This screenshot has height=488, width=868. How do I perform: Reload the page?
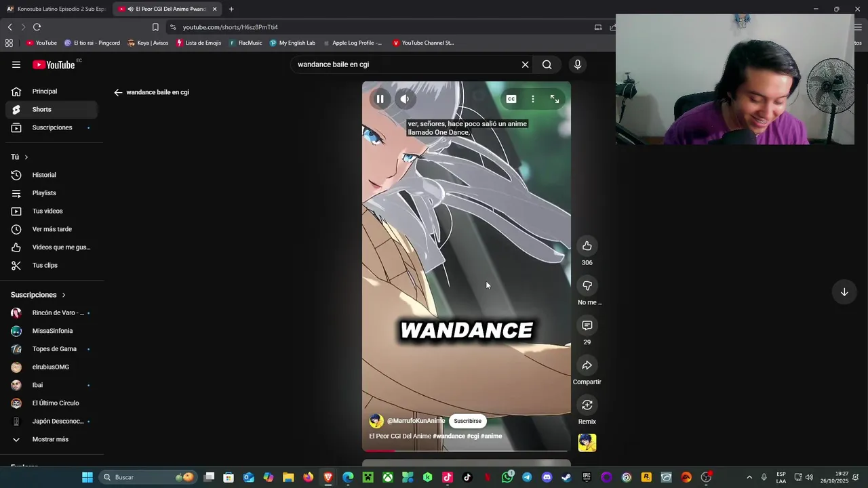click(x=37, y=27)
